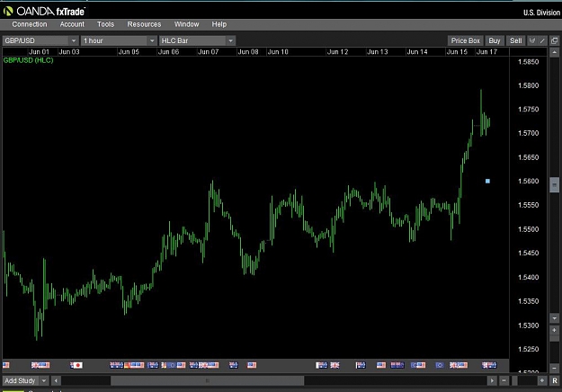Click the vertical price scale slider thumb
The width and height of the screenshot is (562, 392).
click(555, 184)
